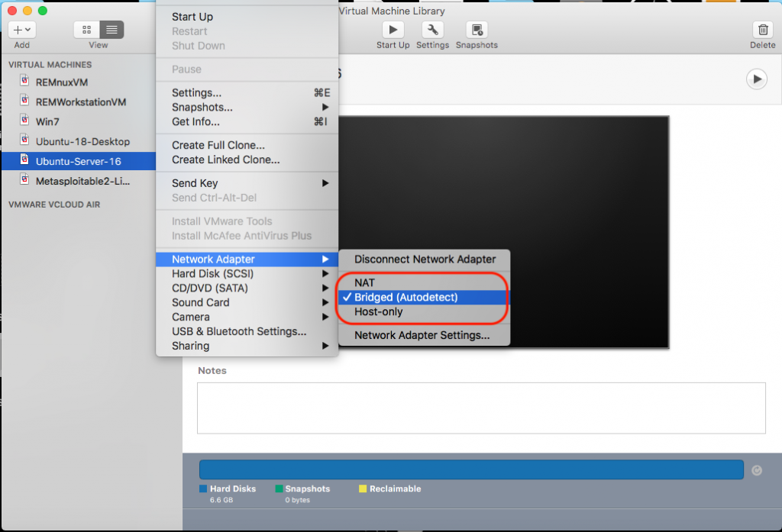Screen dimensions: 782x532
Task: Click the 0 bytes snapshots value
Action: point(298,500)
